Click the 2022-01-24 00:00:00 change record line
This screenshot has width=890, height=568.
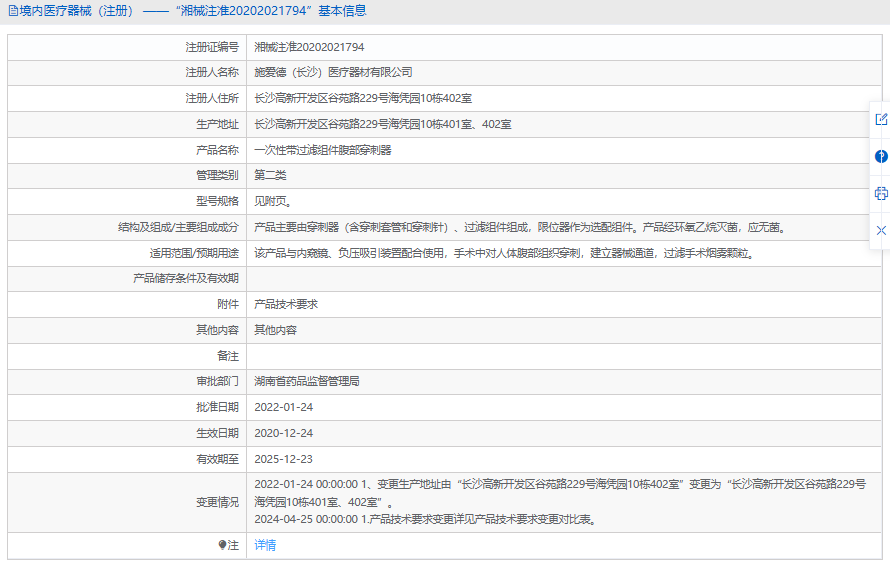click(560, 493)
